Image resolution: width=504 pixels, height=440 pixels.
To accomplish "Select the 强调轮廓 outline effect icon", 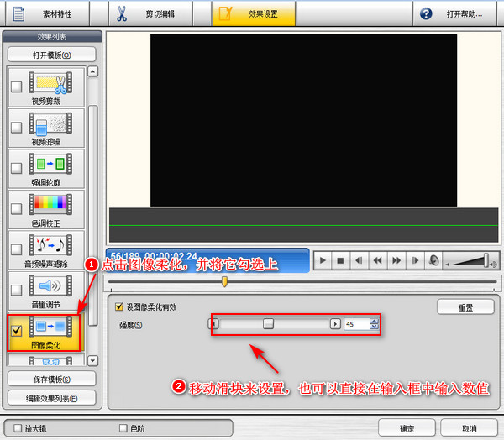I will click(50, 164).
